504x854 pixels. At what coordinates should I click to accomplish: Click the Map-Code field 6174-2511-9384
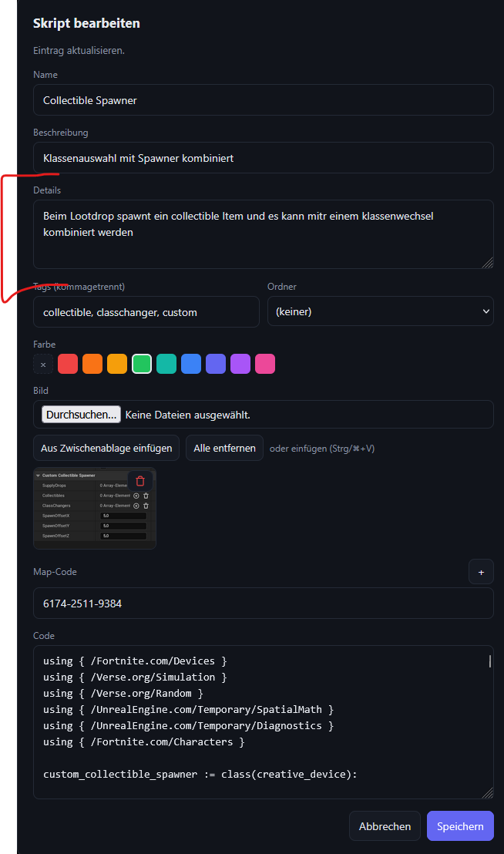coord(264,604)
